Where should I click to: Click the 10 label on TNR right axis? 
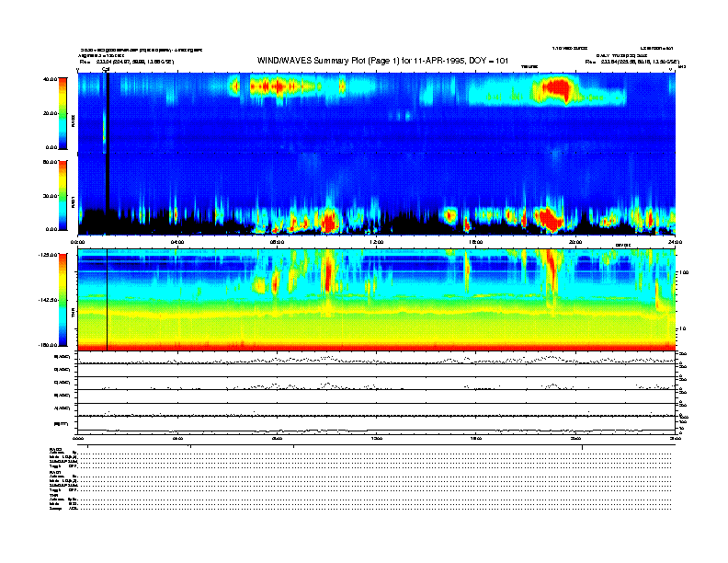coord(682,329)
